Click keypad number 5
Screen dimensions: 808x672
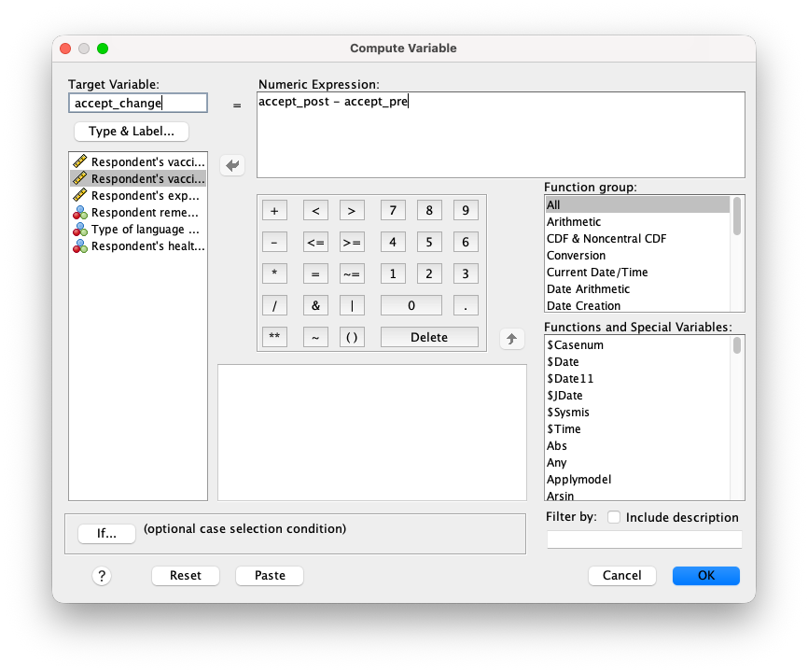(x=429, y=243)
